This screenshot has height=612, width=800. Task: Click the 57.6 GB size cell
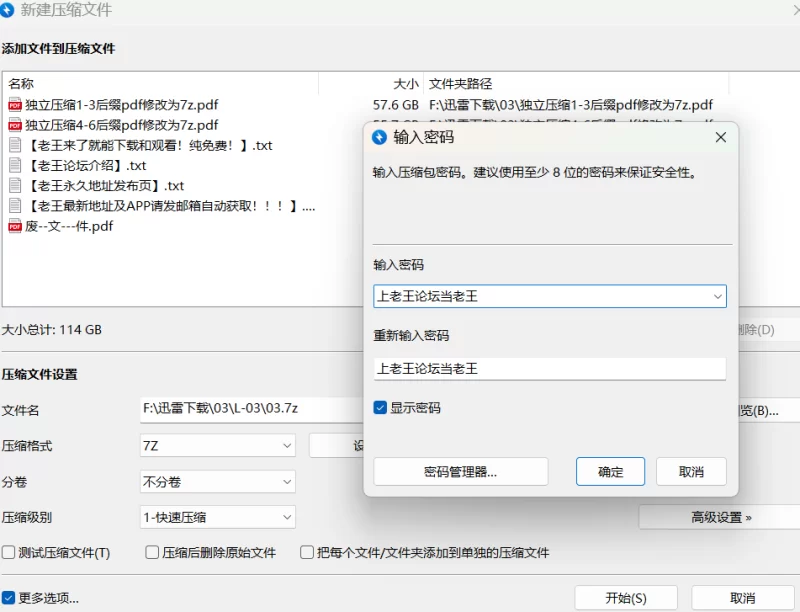[395, 105]
